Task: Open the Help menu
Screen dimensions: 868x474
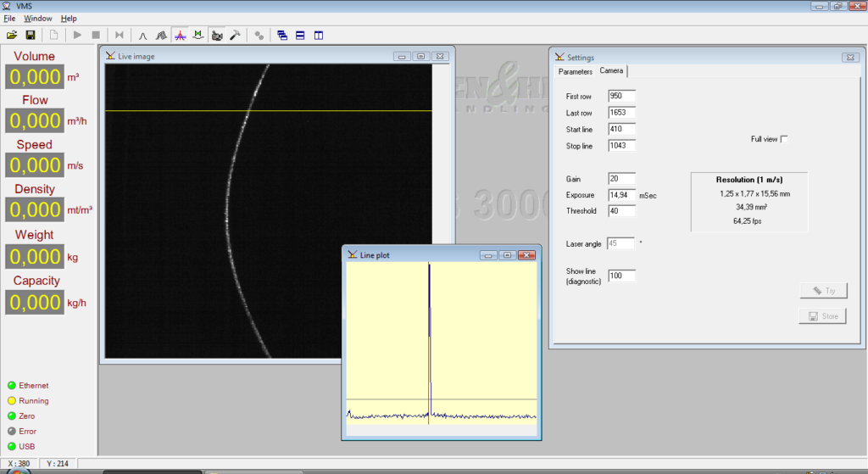Action: pos(69,18)
